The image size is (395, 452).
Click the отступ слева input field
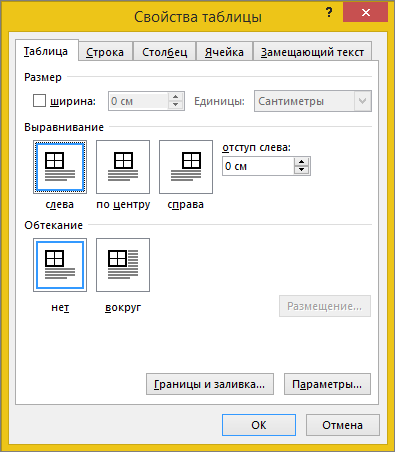(x=258, y=166)
